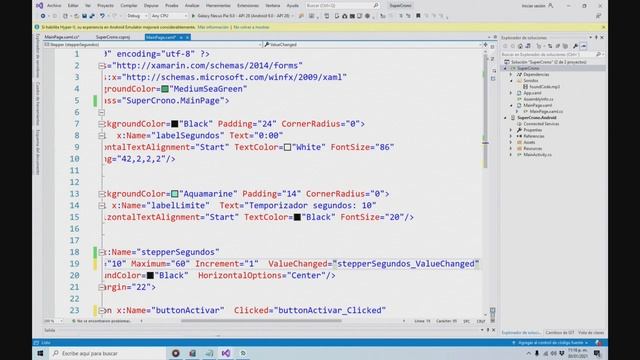Click the search magnifier icon in title bar
640x360 pixels.
pyautogui.click(x=376, y=6)
